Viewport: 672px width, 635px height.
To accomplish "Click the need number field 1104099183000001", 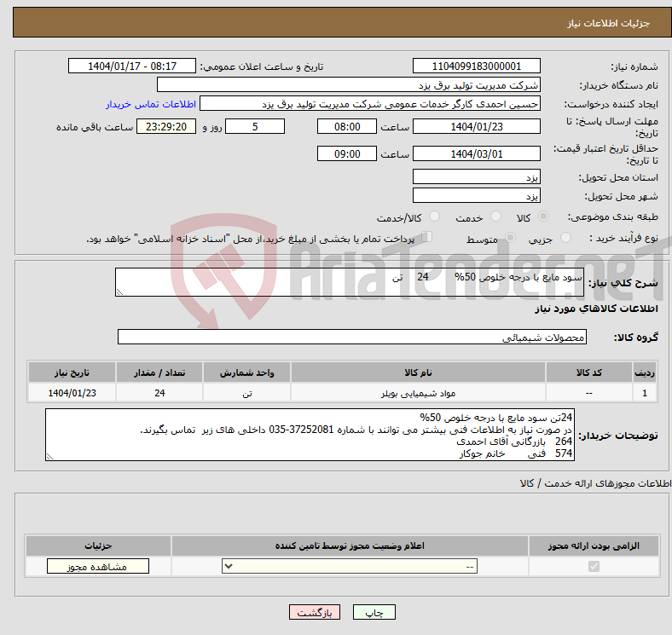I will (x=476, y=66).
